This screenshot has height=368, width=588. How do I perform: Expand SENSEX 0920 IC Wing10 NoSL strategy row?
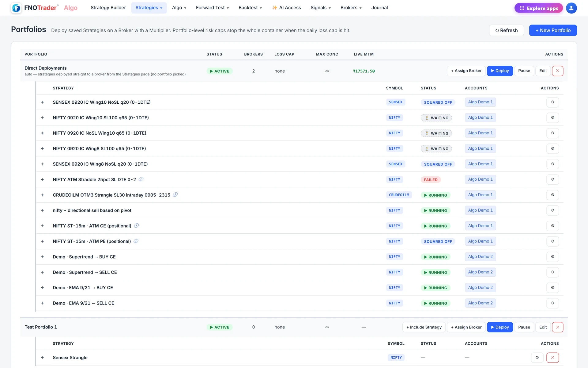click(x=42, y=102)
